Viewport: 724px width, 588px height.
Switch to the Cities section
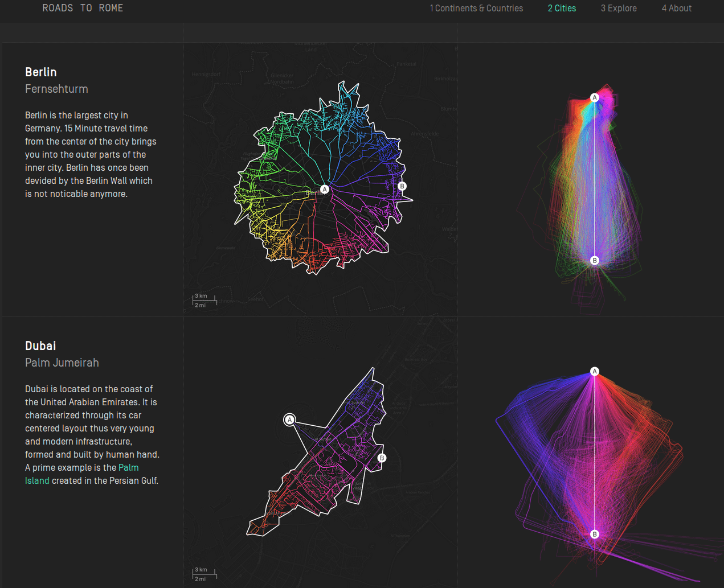(562, 9)
